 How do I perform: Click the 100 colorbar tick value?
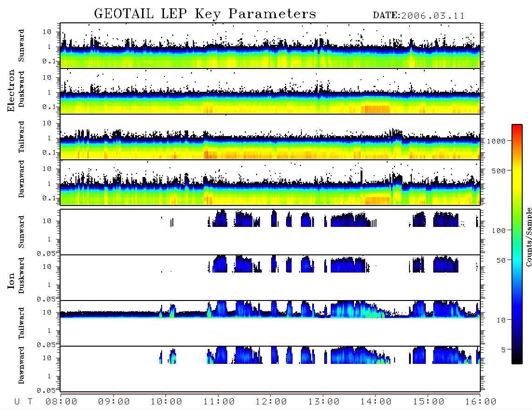coord(498,231)
